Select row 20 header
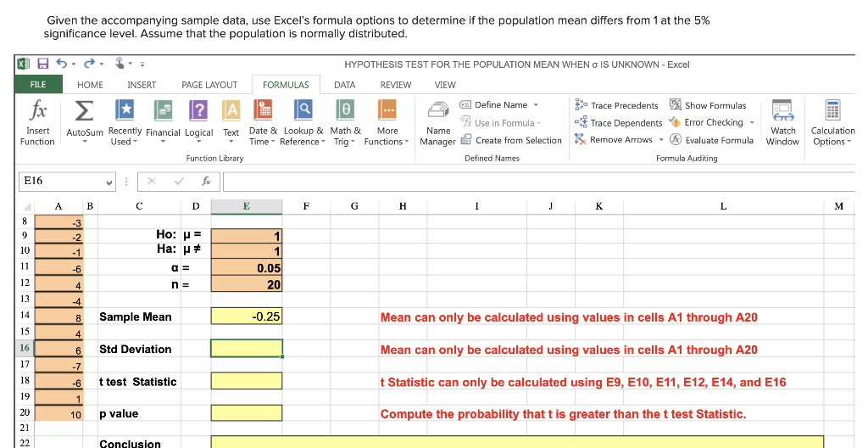The width and height of the screenshot is (868, 448). click(x=25, y=412)
